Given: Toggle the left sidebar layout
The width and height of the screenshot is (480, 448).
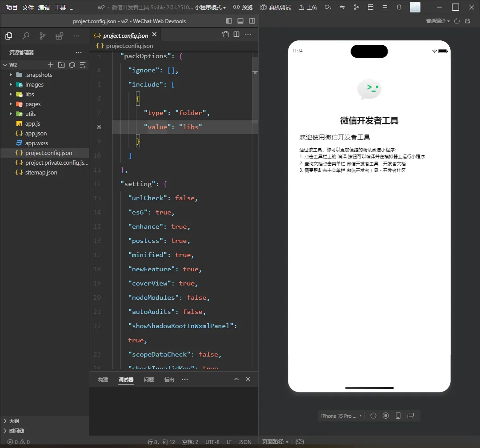Looking at the screenshot, I should click(x=229, y=21).
